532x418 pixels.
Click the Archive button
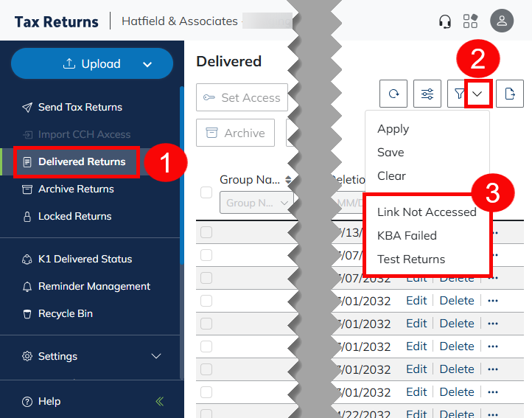click(x=235, y=133)
